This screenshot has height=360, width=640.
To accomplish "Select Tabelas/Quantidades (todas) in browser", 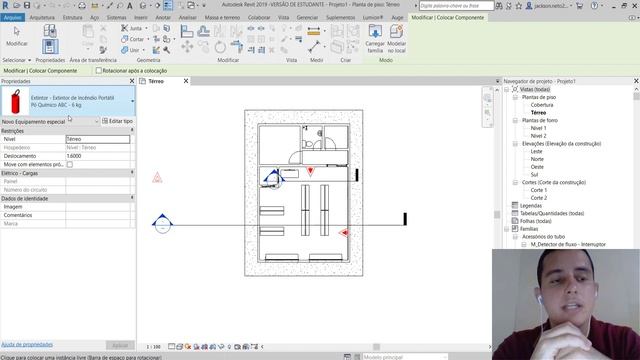I will pos(552,213).
